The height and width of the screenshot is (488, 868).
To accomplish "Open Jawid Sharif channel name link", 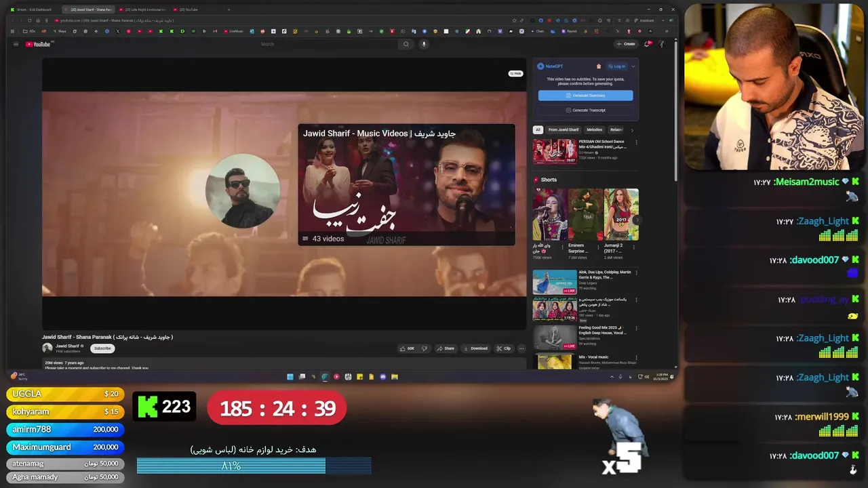I will point(67,346).
